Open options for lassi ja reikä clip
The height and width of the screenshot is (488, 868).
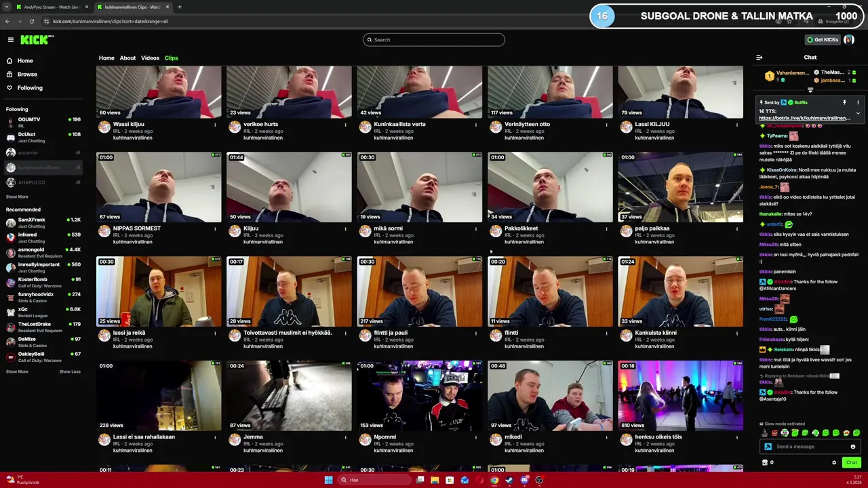click(x=215, y=333)
